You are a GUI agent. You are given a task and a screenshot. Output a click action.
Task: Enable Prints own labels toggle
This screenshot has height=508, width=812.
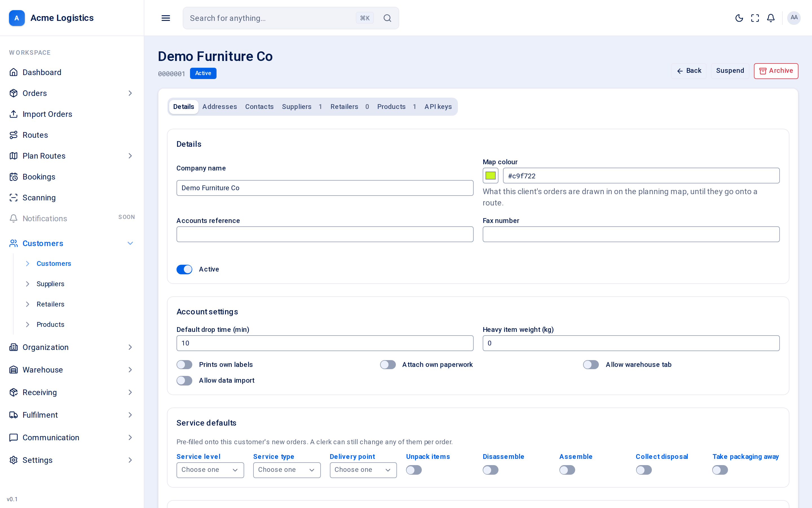(184, 365)
